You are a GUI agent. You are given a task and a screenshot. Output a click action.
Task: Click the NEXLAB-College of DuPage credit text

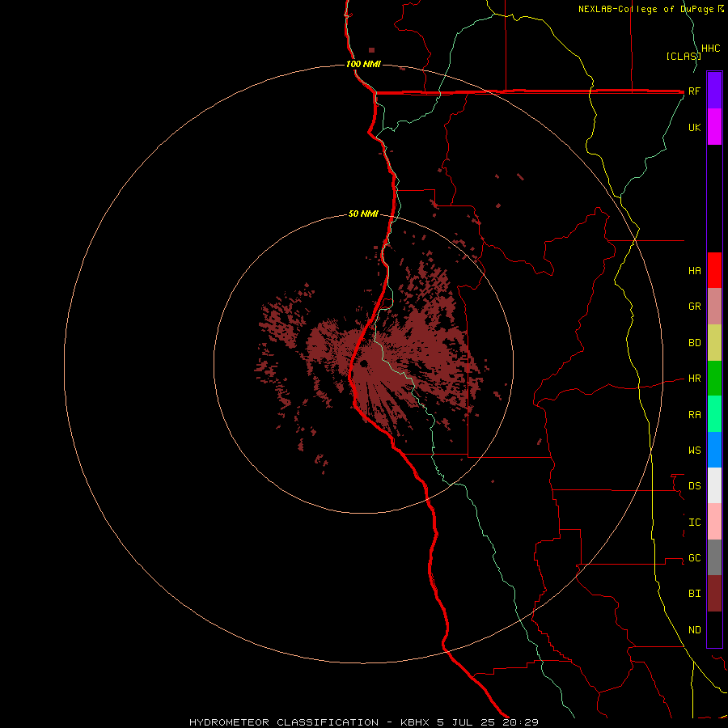coord(647,9)
